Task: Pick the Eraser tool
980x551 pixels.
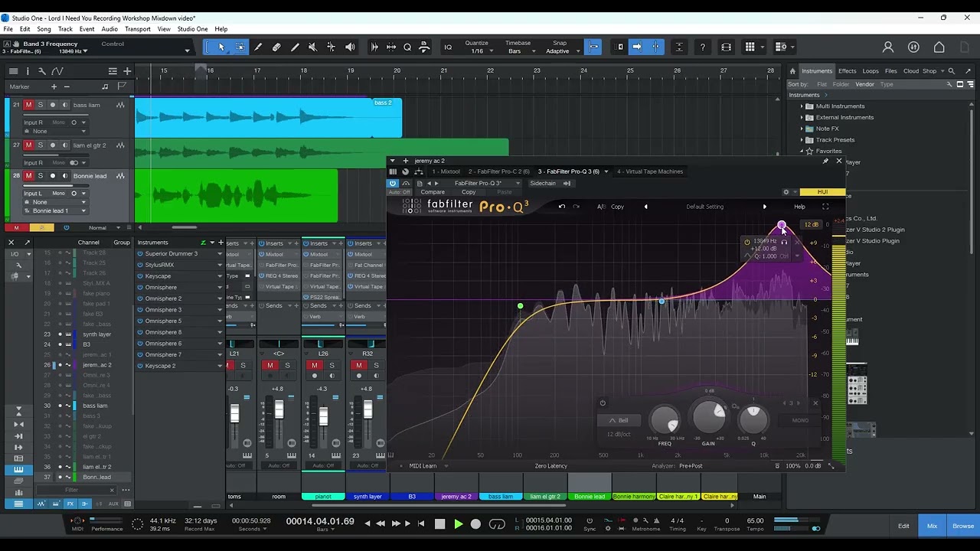Action: [276, 47]
